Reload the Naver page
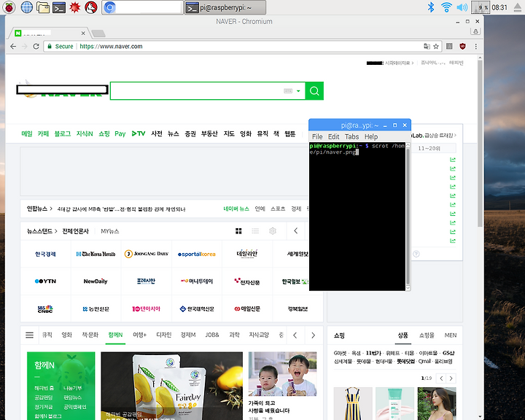Viewport: 525px width, 420px height. pos(36,46)
